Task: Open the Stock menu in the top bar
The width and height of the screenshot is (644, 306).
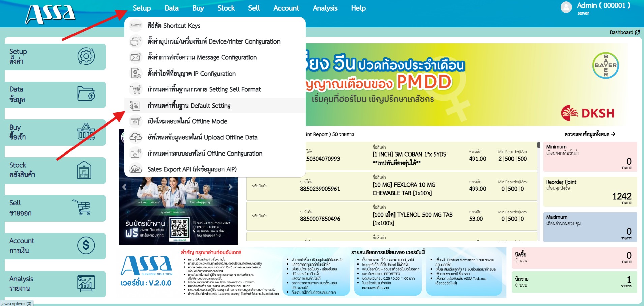Action: (226, 8)
